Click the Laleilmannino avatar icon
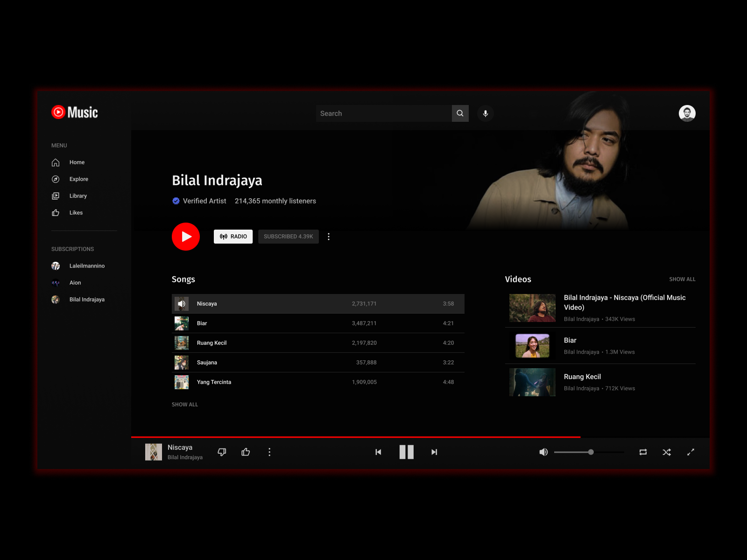Viewport: 747px width, 560px height. 56,266
